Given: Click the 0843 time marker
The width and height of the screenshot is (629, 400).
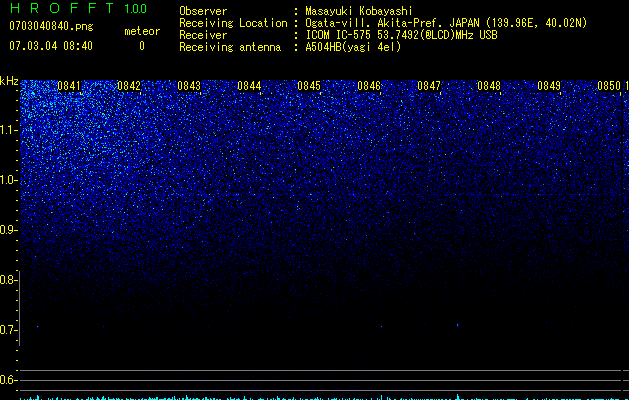Looking at the screenshot, I should 189,86.
